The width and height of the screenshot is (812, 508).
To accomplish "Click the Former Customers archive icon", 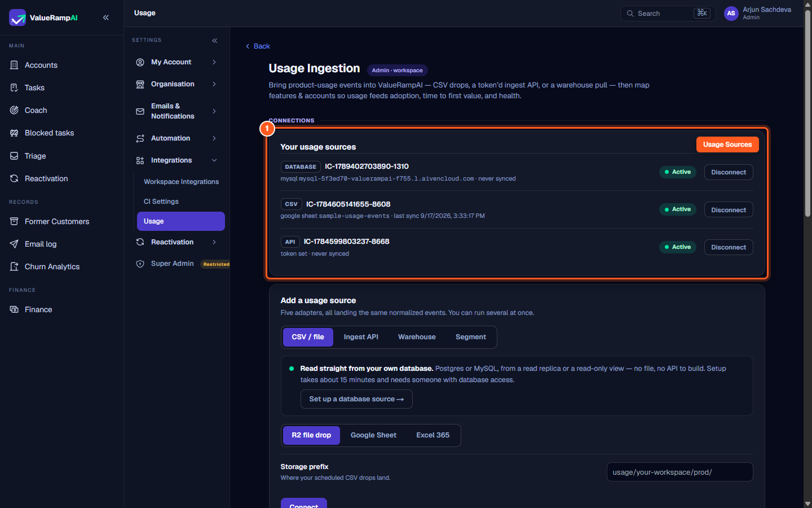I will (x=14, y=221).
